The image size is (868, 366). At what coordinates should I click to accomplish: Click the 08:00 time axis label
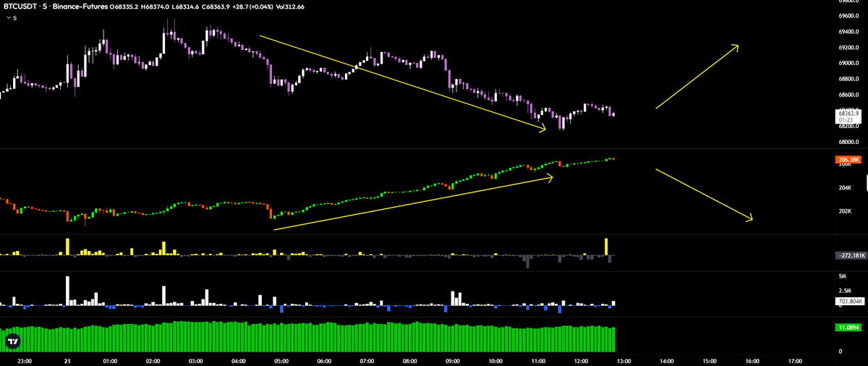(x=409, y=359)
